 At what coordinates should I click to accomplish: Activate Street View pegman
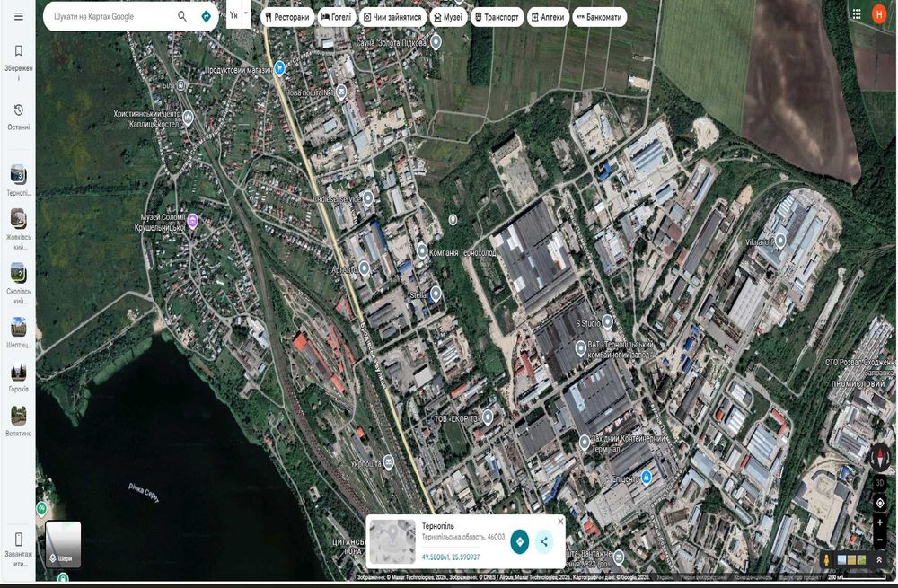tap(826, 559)
